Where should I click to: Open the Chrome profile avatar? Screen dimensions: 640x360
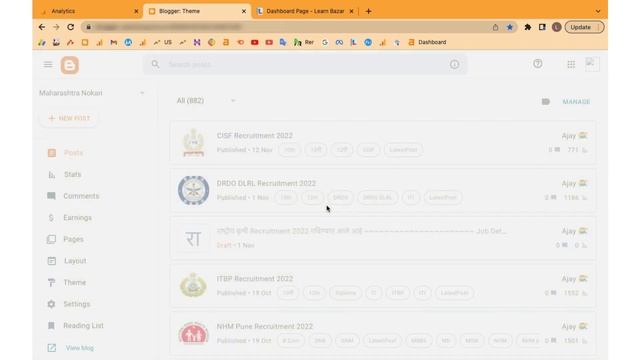click(x=556, y=27)
